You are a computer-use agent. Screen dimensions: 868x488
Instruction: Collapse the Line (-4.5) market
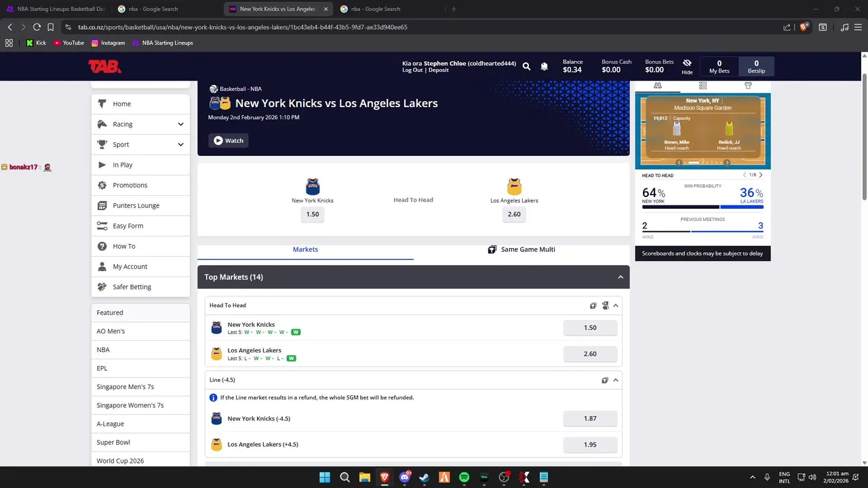click(x=616, y=380)
